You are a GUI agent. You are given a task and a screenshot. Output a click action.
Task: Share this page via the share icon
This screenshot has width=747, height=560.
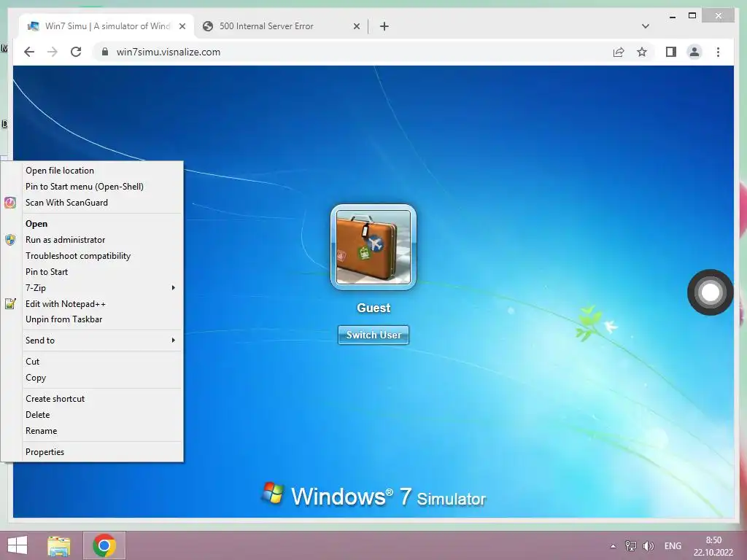click(619, 52)
